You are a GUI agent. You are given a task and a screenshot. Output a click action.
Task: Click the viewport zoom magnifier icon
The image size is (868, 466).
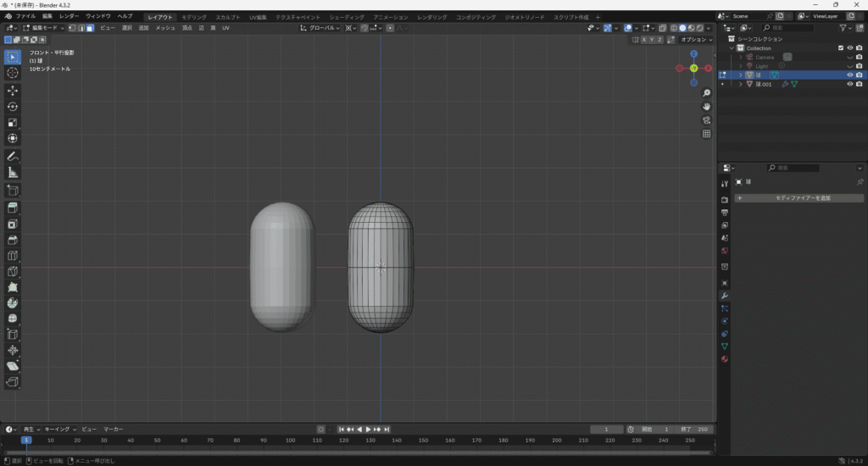(x=706, y=93)
